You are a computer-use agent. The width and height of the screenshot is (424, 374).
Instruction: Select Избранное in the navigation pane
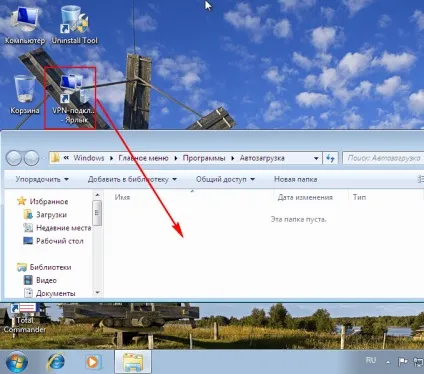coord(43,201)
